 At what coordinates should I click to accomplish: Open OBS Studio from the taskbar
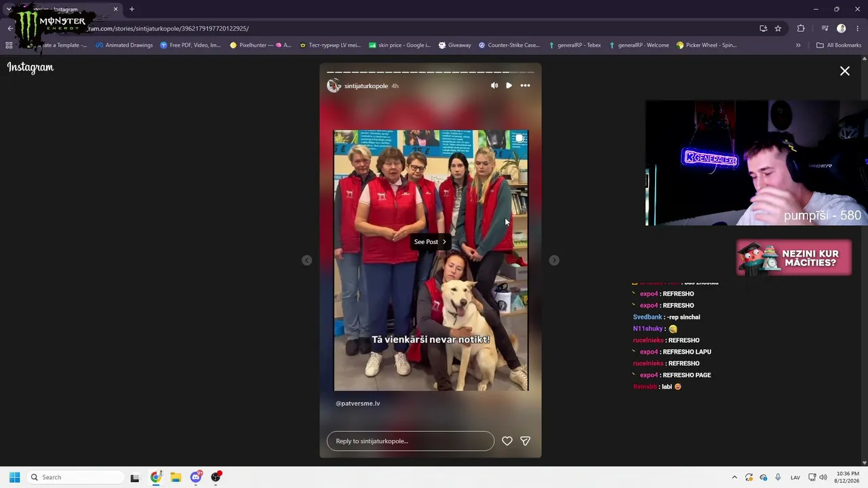click(216, 477)
